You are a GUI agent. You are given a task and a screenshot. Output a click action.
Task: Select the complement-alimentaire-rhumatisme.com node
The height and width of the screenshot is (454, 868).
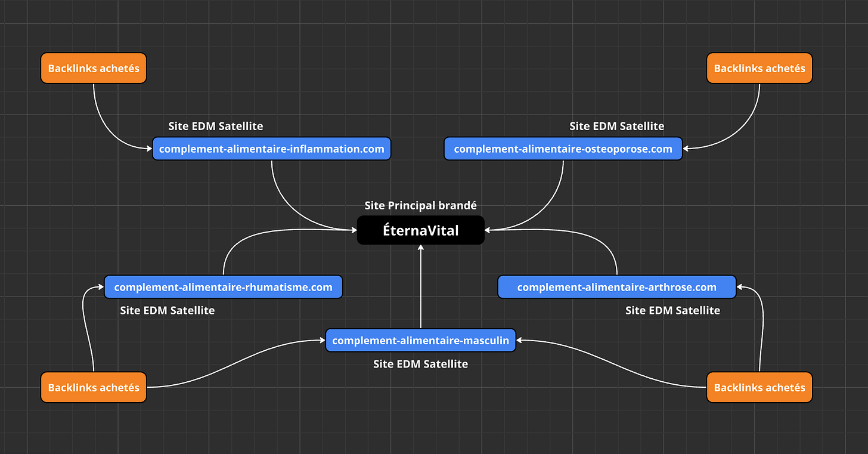224,287
